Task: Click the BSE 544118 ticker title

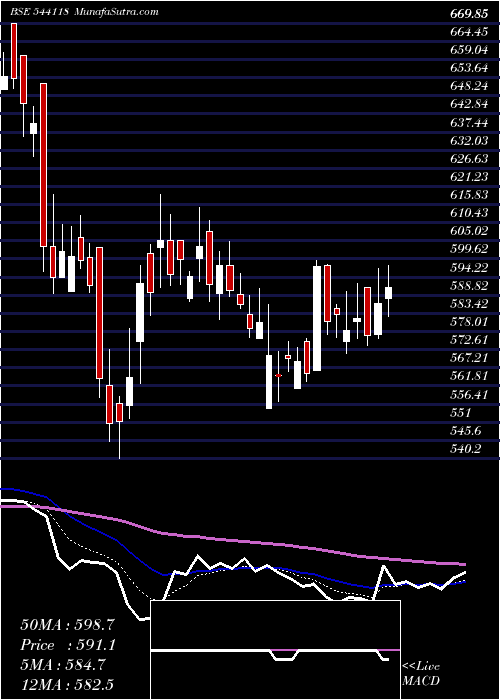Action: [x=39, y=12]
